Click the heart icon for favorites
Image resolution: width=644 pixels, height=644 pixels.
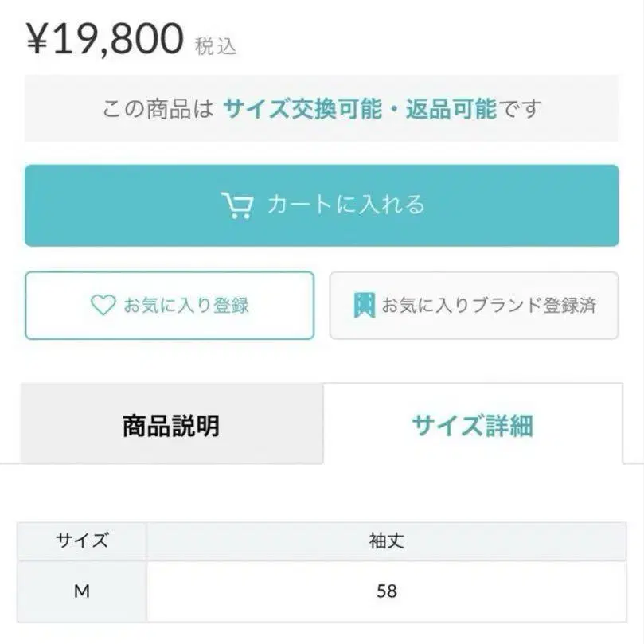pos(103,305)
